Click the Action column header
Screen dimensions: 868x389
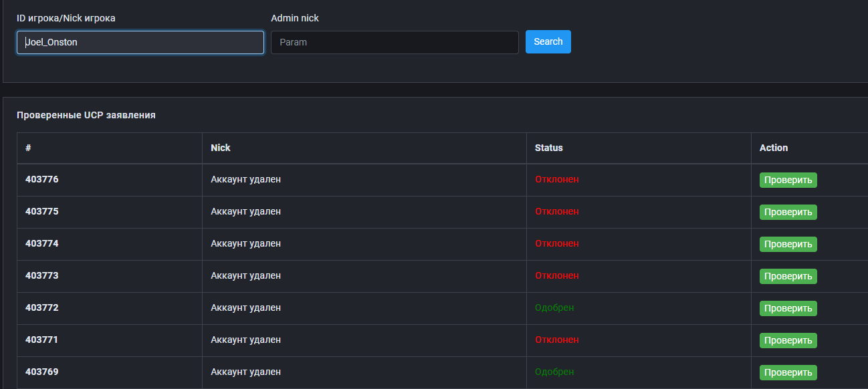point(773,148)
